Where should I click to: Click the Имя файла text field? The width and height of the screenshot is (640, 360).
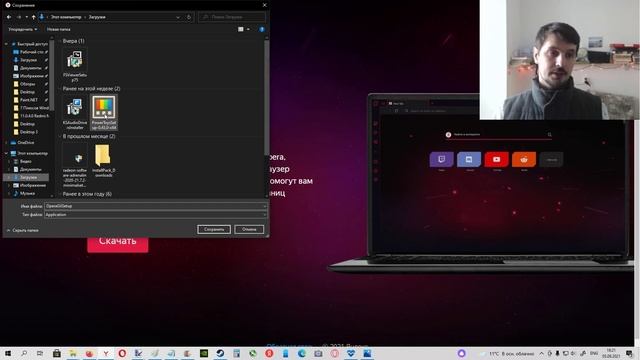pyautogui.click(x=156, y=206)
